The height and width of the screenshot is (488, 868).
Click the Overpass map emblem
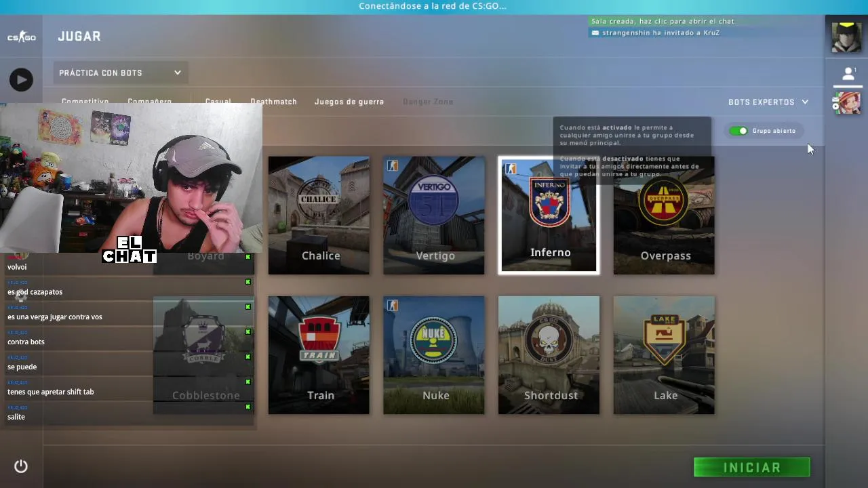(x=664, y=201)
